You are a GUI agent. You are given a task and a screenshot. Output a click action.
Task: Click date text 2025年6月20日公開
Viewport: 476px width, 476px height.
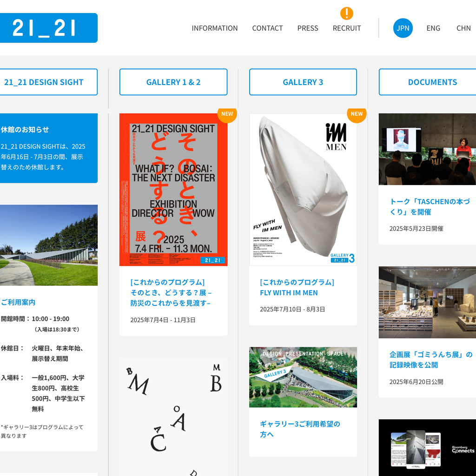point(416,382)
